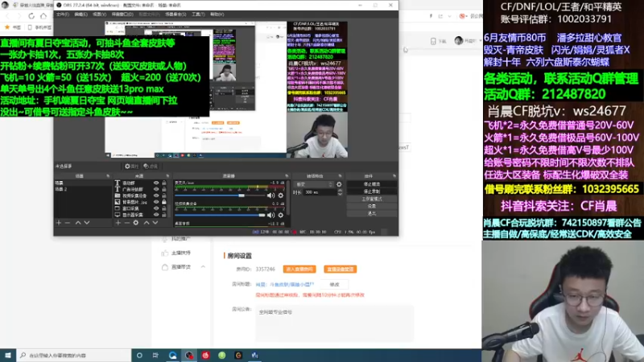Image resolution: width=644 pixels, height=362 pixels.
Task: Open the 场景集合(S) menu in OBS
Action: point(175,14)
